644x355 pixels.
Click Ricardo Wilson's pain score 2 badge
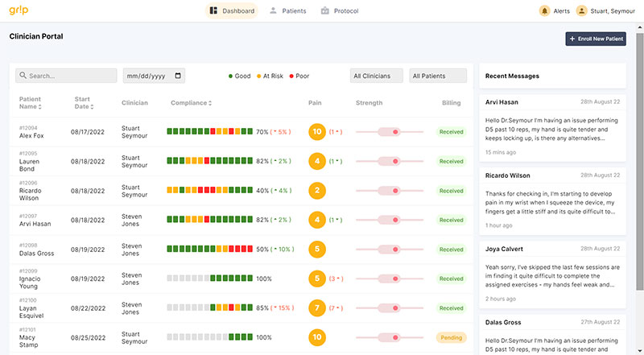pos(317,191)
